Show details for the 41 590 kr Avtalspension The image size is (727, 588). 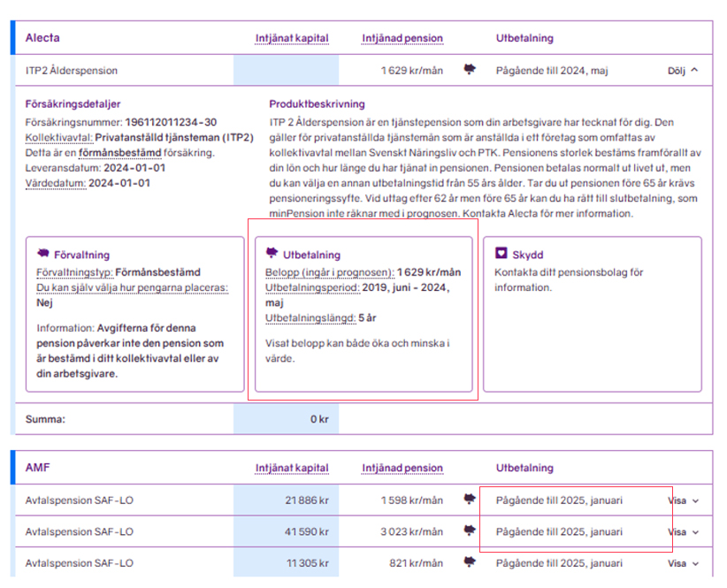(683, 531)
